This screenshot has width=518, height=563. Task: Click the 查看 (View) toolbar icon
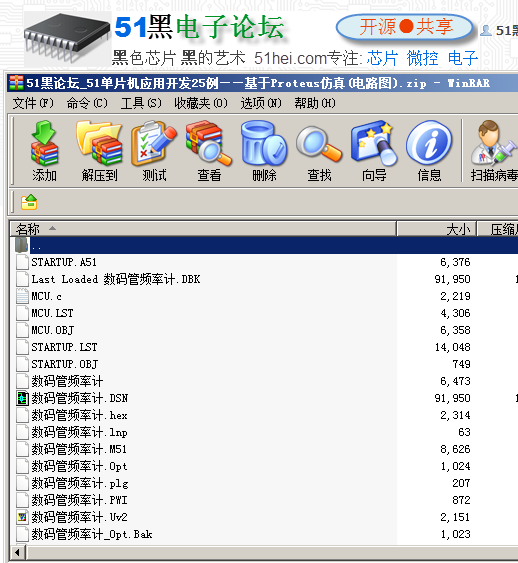click(209, 144)
